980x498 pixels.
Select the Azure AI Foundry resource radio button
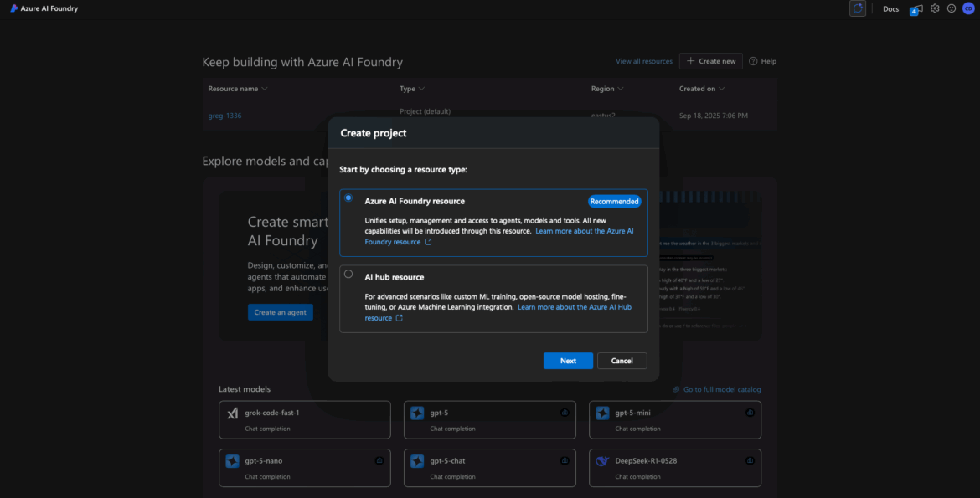[x=348, y=198]
